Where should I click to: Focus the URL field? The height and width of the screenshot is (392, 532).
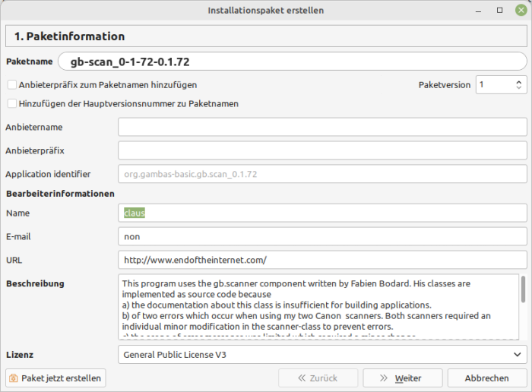tap(322, 260)
